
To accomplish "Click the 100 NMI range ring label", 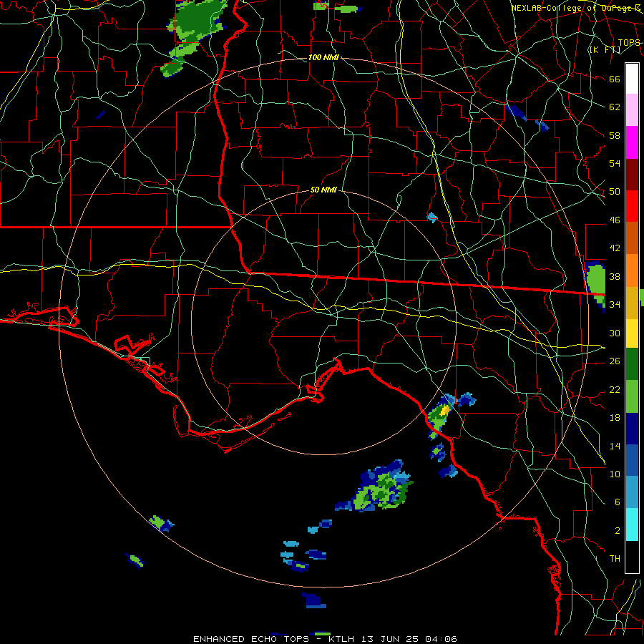I will 323,57.
